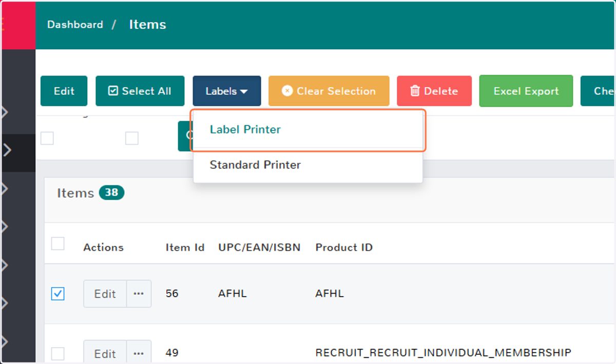The height and width of the screenshot is (364, 616).
Task: Check the checkbox for item 49
Action: [58, 353]
